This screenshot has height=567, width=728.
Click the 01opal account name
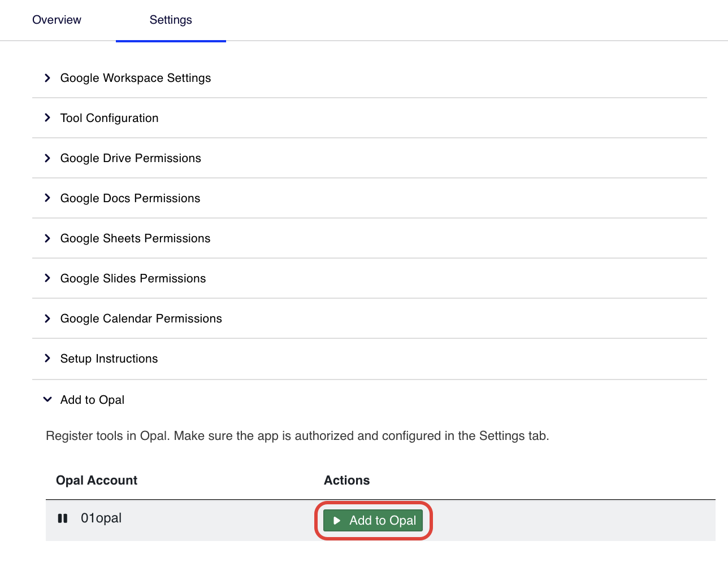[x=101, y=518]
